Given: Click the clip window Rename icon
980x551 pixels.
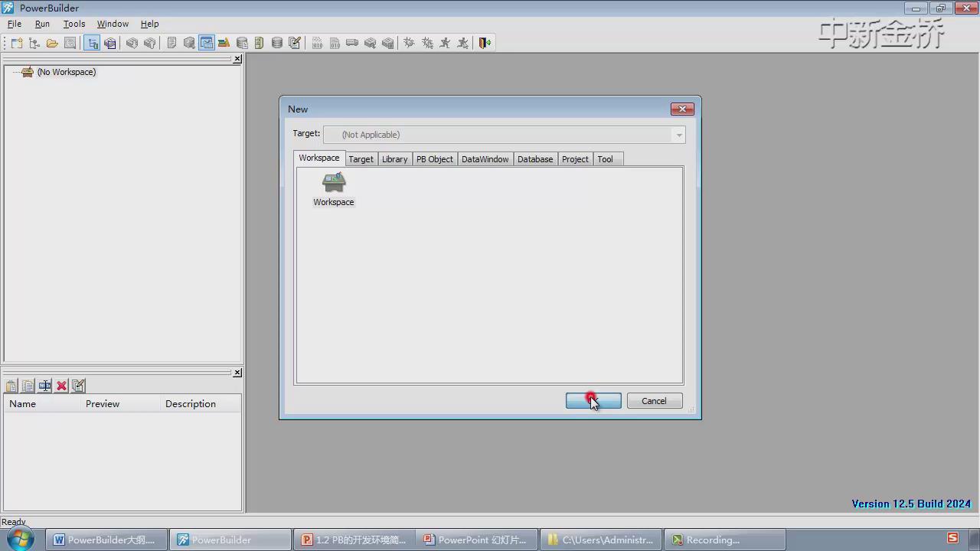Looking at the screenshot, I should pyautogui.click(x=45, y=386).
